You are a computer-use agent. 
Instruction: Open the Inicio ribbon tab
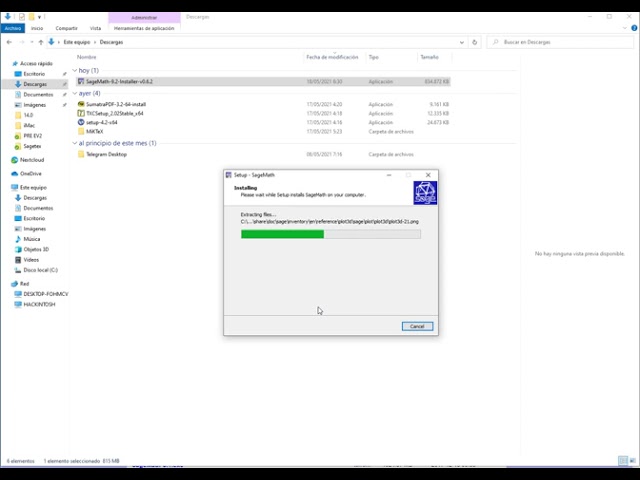click(x=37, y=28)
